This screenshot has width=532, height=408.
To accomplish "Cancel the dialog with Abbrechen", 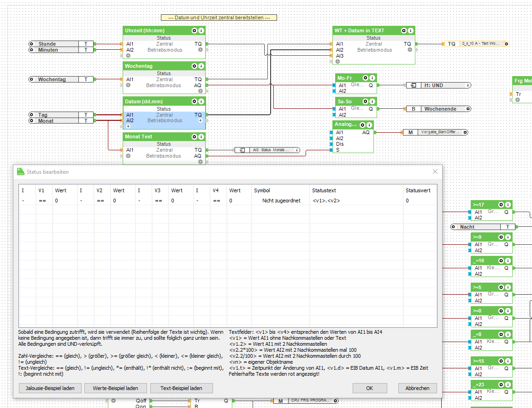I will pyautogui.click(x=417, y=388).
